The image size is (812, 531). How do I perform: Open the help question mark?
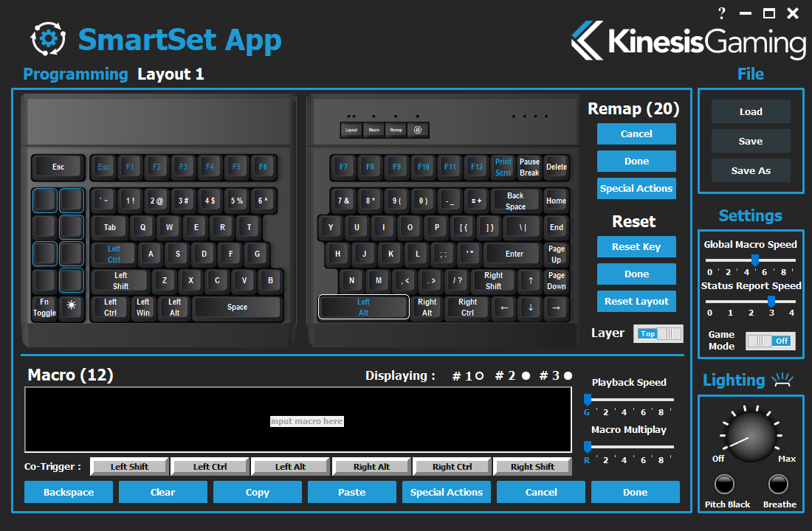722,13
